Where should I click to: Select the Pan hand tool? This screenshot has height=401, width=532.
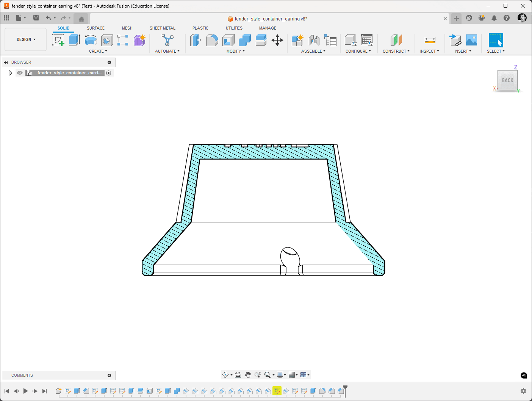248,375
